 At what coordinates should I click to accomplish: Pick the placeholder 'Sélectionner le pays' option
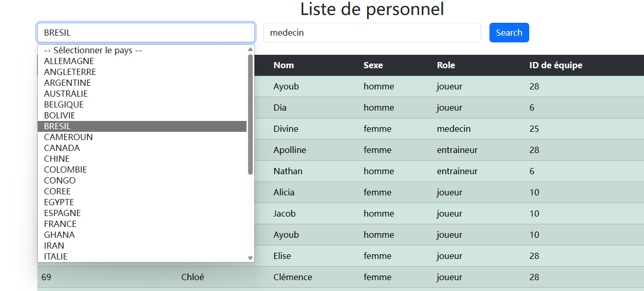coord(93,50)
